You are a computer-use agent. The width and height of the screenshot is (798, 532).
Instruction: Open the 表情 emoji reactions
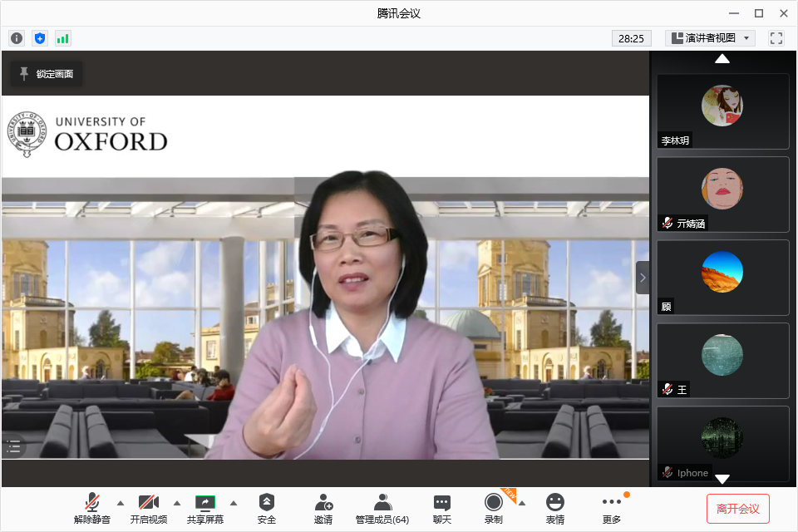click(x=554, y=508)
